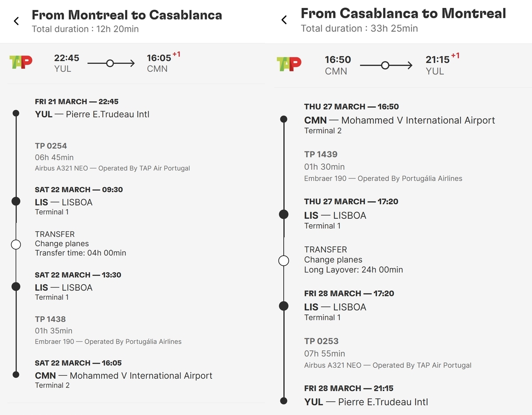Select the 24h long layover circle marker

(x=284, y=260)
